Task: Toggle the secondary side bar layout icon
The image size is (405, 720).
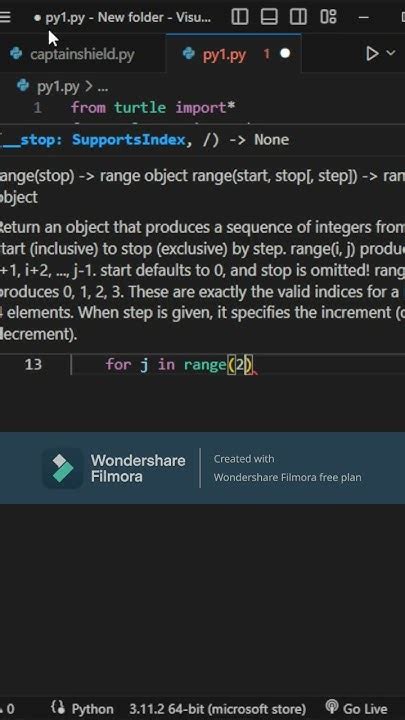Action: coord(298,17)
